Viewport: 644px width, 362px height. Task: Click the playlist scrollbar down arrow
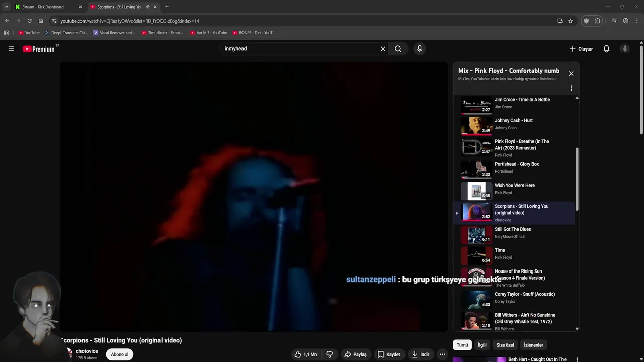pyautogui.click(x=577, y=329)
